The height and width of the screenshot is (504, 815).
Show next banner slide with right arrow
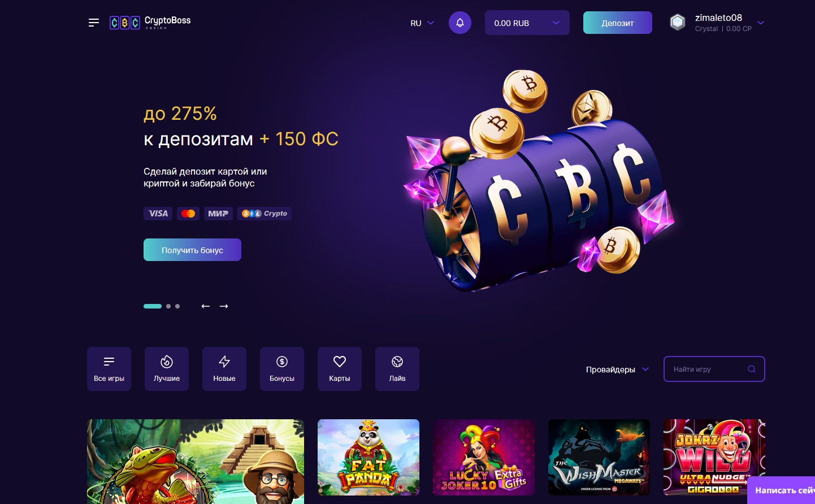(224, 306)
